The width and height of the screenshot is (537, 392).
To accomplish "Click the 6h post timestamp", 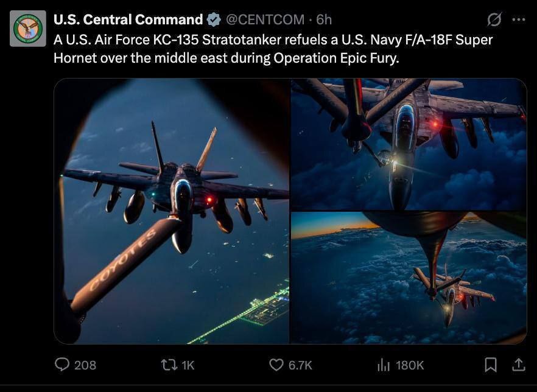I will coord(324,19).
